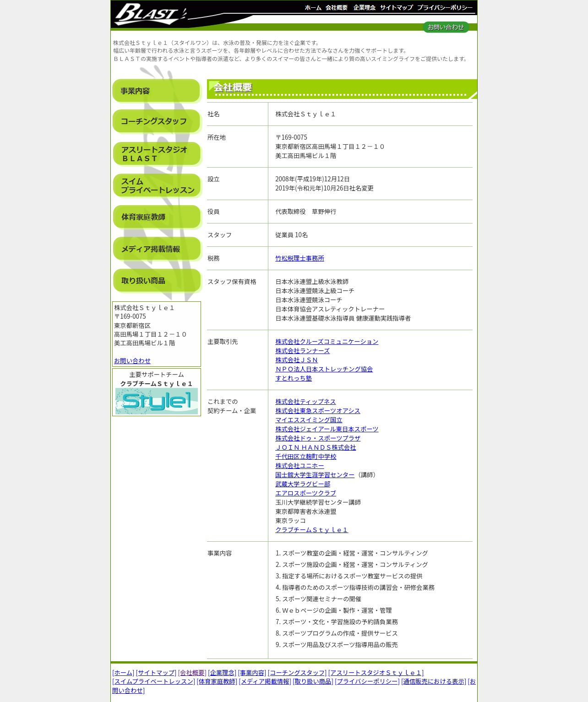
Task: Open すとれっち塾 link
Action: 294,378
